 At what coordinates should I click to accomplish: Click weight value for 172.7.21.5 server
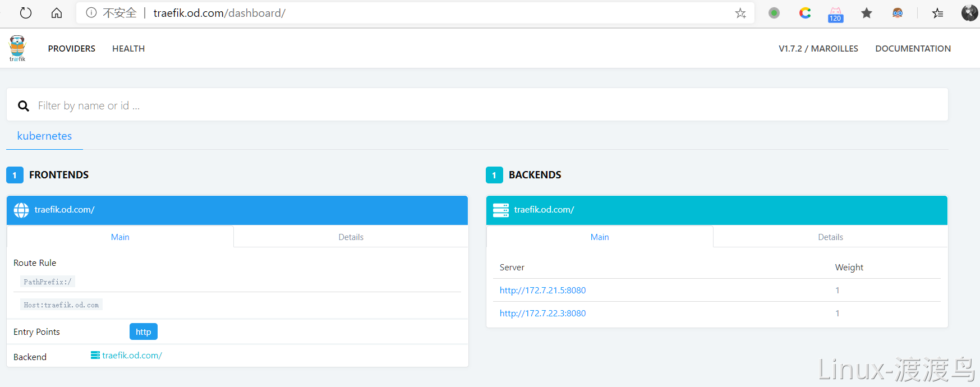[x=838, y=290]
